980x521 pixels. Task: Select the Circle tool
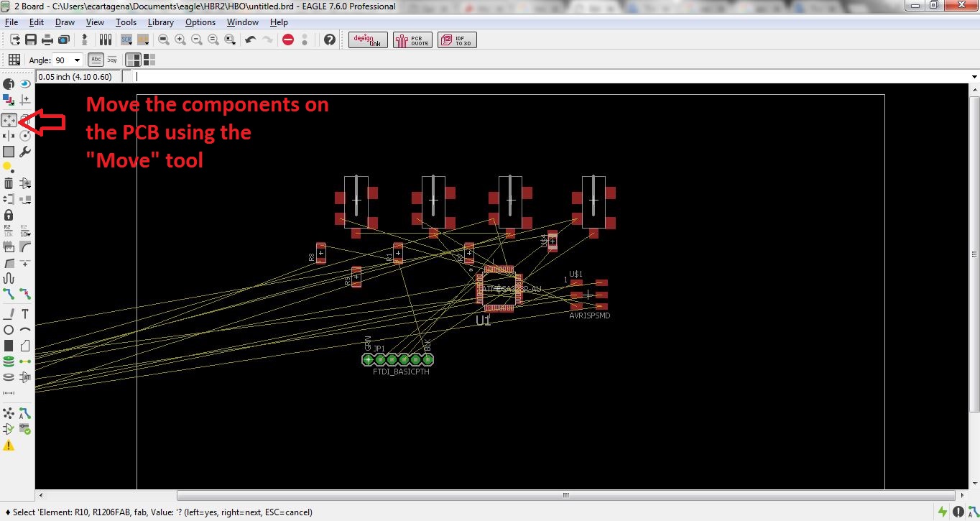pos(9,330)
